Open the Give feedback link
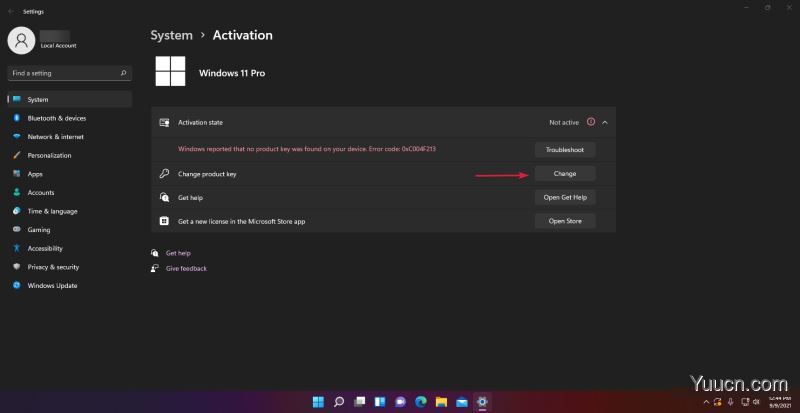This screenshot has width=800, height=413. pos(186,268)
